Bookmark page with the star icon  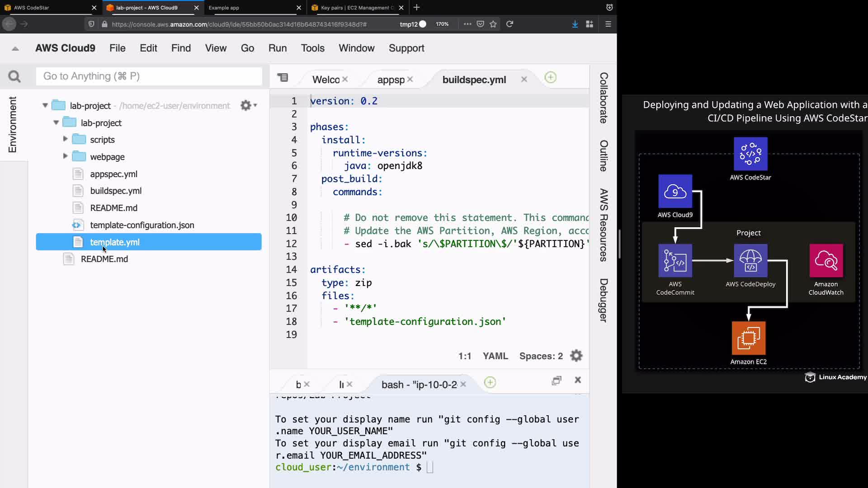pos(493,24)
